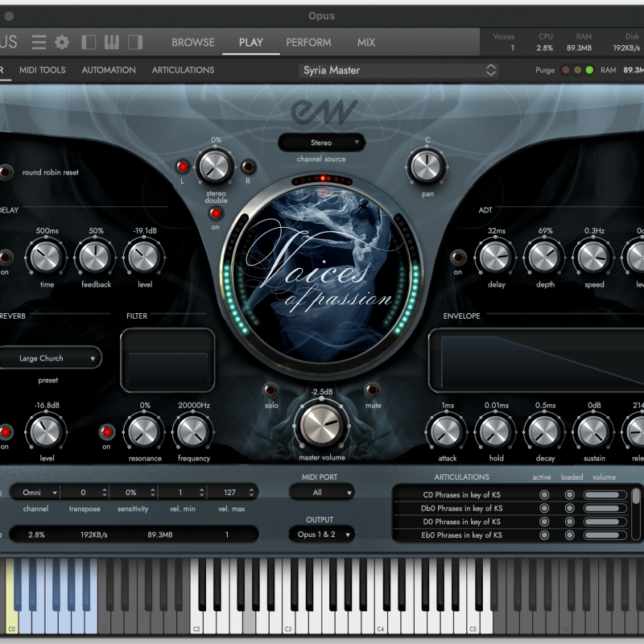Toggle active for C0 Phrases articulation
The width and height of the screenshot is (644, 644).
(x=544, y=495)
